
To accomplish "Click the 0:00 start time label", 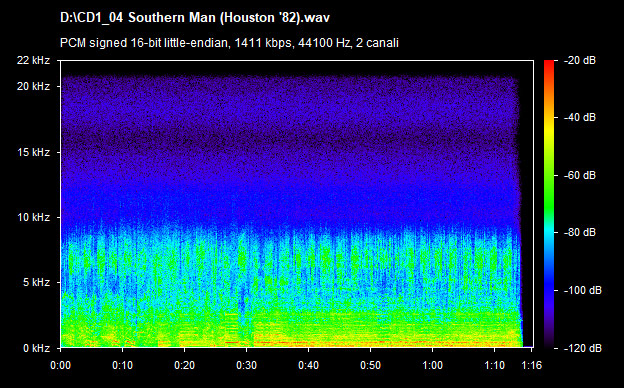I will point(60,365).
